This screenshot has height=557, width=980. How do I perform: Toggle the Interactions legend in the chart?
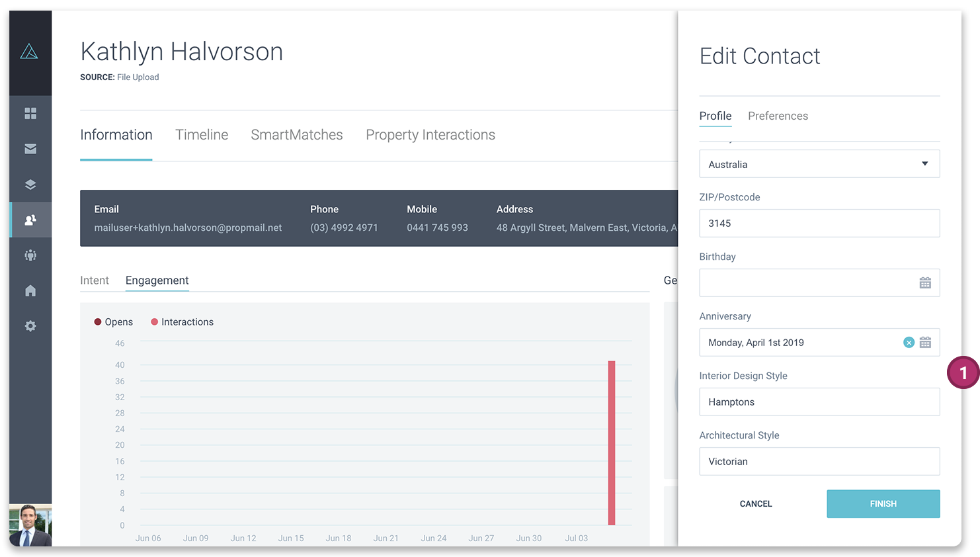click(x=182, y=321)
